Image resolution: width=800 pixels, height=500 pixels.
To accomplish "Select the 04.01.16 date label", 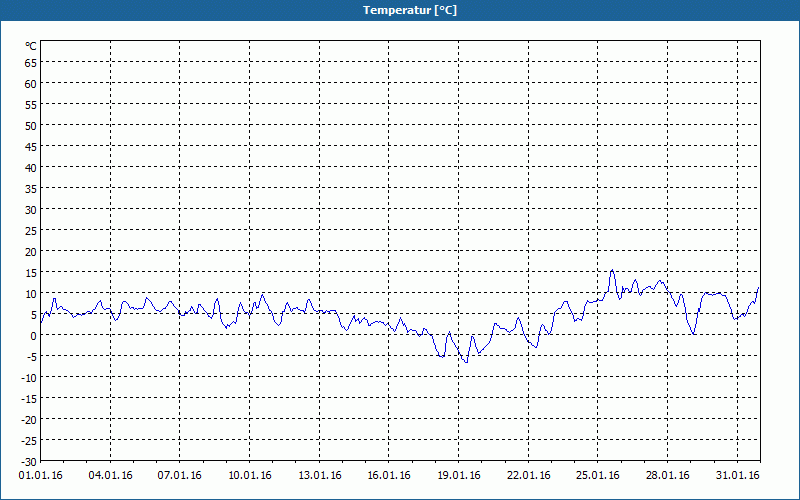I will [110, 475].
